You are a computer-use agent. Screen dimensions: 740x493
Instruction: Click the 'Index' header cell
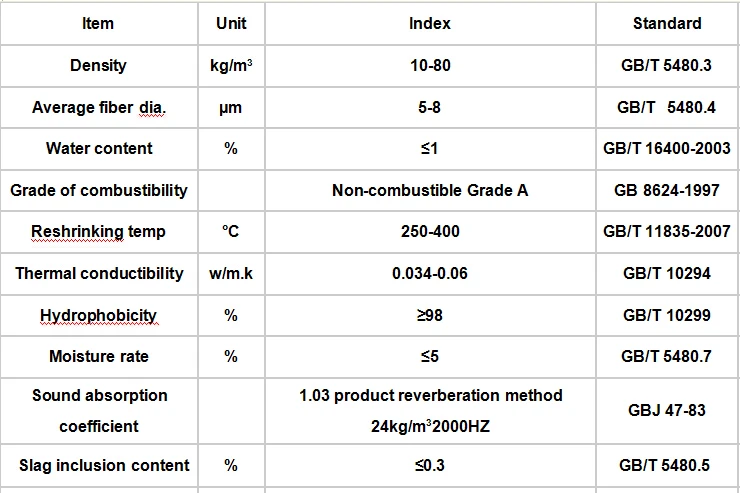coord(430,23)
